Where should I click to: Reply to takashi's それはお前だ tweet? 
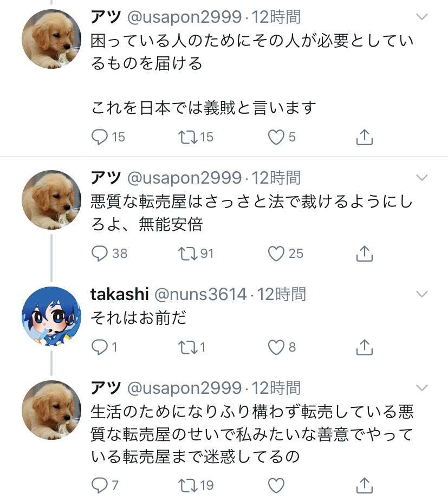(100, 347)
